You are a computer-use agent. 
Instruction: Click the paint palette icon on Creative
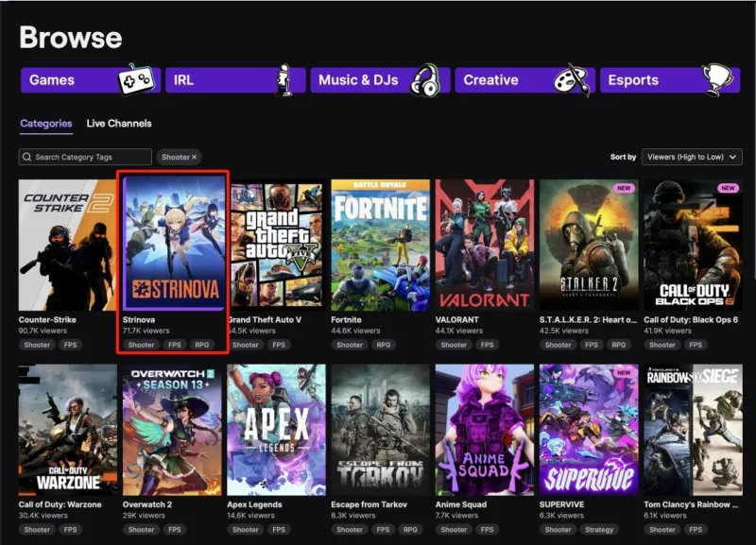(573, 79)
